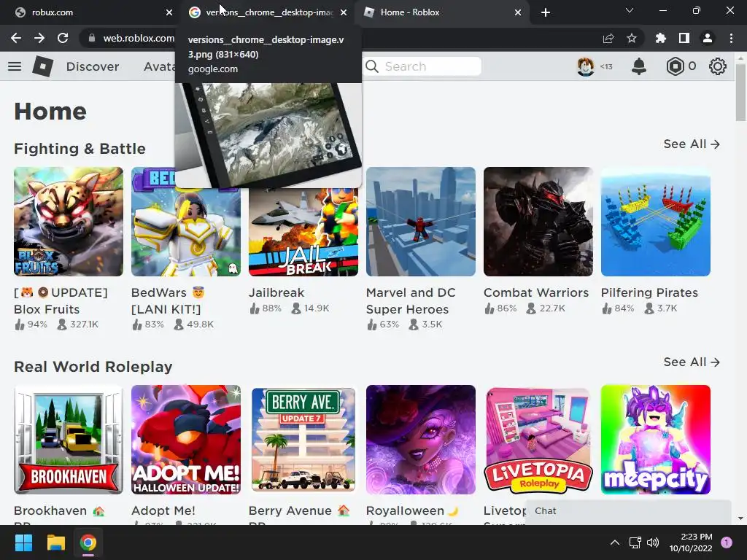Open the Berry Avenue game thumbnail
Screen dimensions: 747x560
303,440
